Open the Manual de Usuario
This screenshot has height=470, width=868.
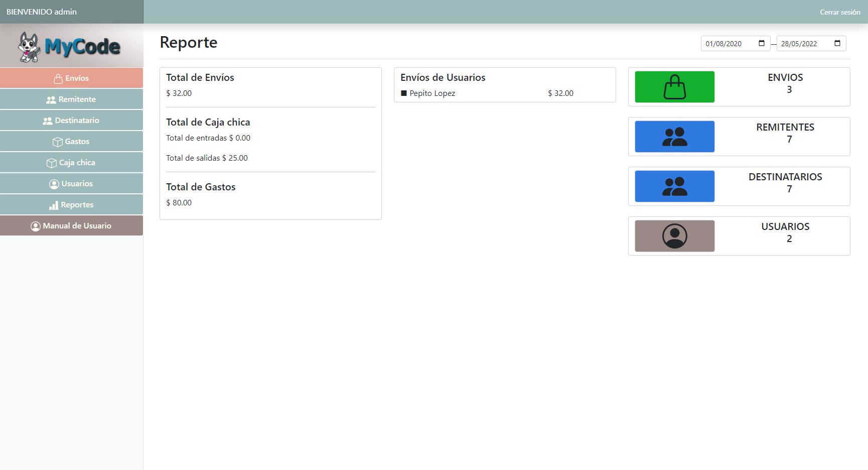[71, 226]
